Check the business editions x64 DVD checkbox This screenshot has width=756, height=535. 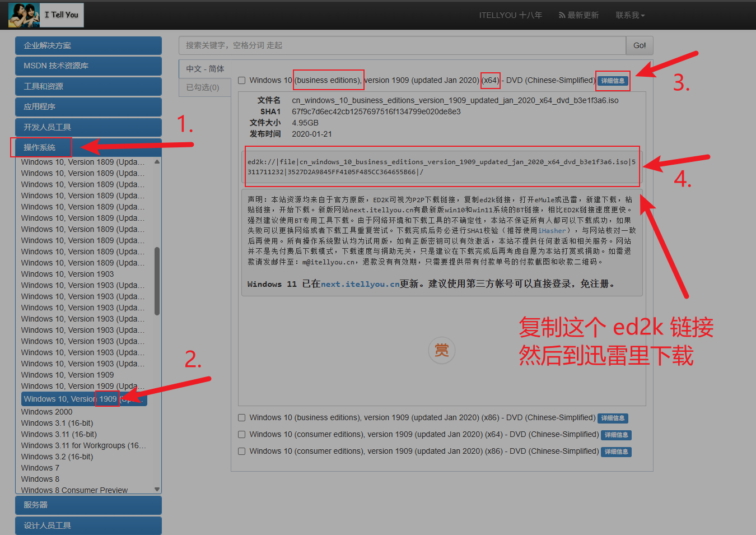(x=242, y=81)
